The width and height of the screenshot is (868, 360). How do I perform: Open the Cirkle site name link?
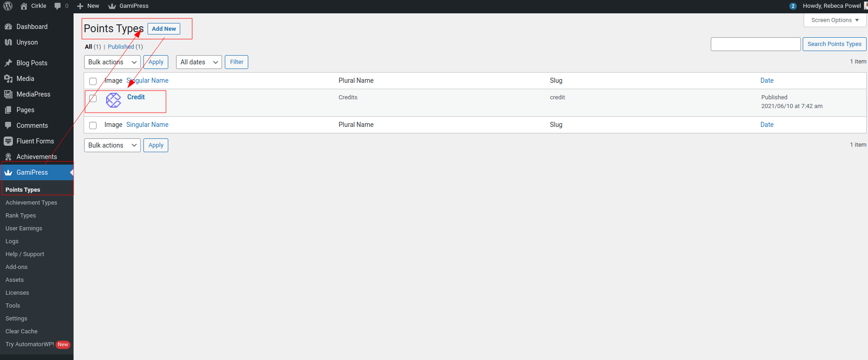pos(39,6)
